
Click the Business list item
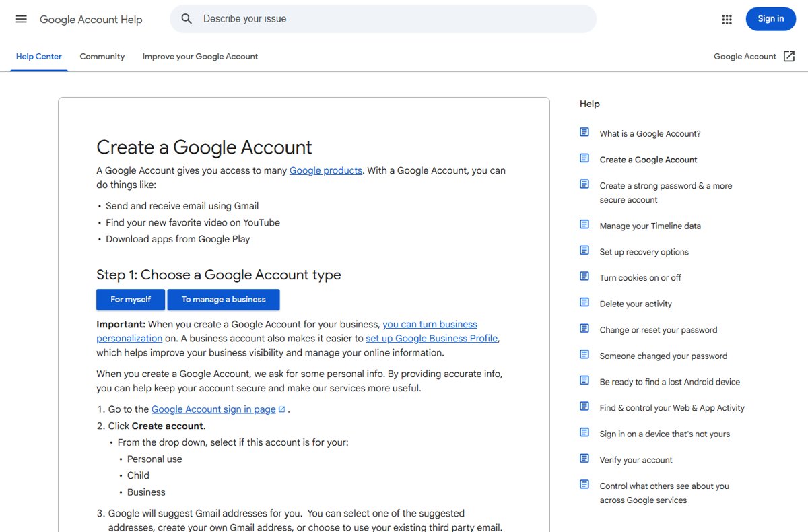click(146, 492)
